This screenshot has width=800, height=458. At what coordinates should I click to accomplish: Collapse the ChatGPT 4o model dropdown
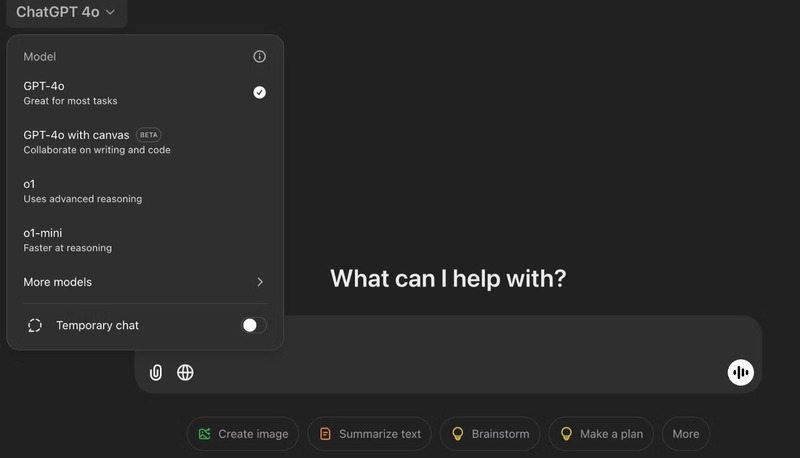click(x=66, y=13)
